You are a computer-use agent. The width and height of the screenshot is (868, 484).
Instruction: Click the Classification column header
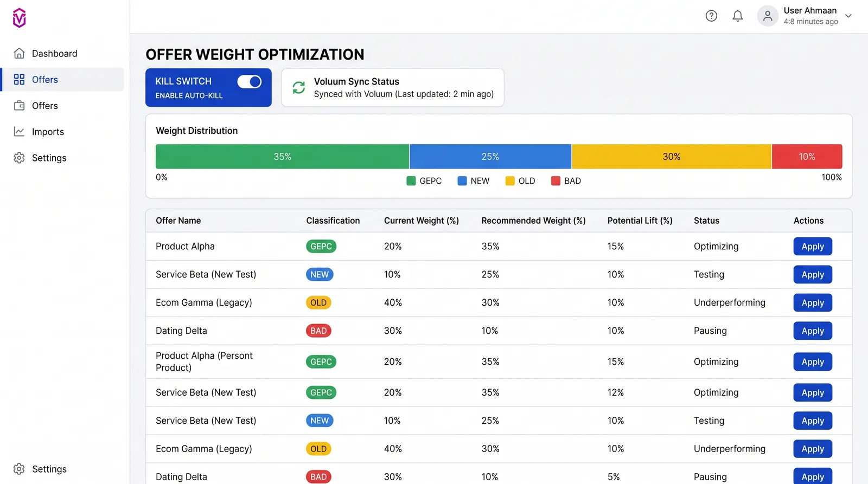click(x=333, y=221)
